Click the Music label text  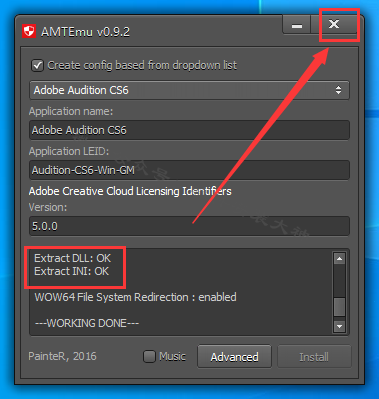(x=172, y=356)
